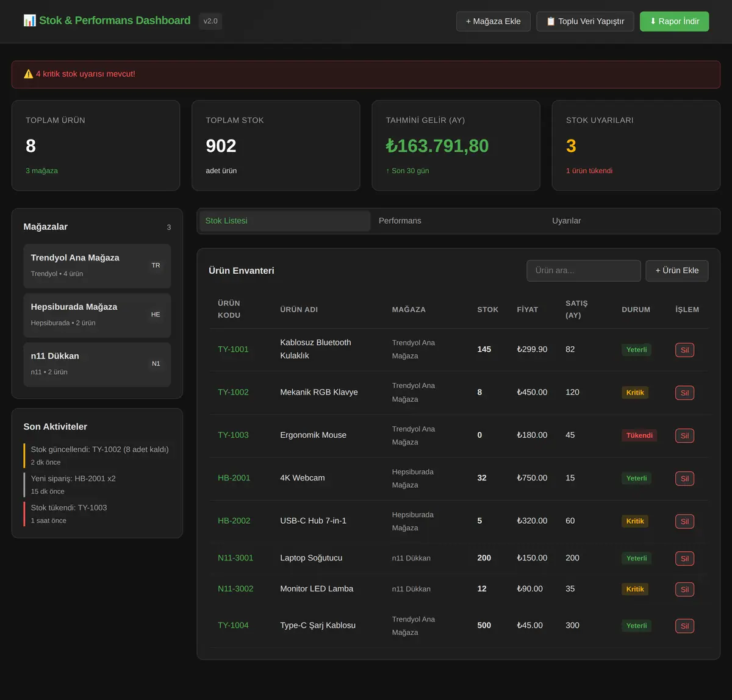Click the Toplam Stok value 902
This screenshot has width=732, height=700.
tap(221, 146)
